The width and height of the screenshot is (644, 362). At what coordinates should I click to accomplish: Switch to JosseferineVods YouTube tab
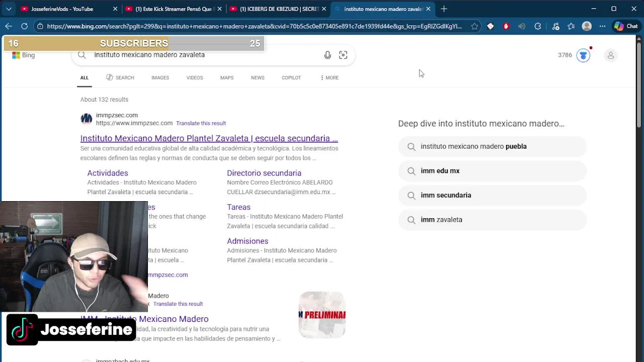pos(61,9)
